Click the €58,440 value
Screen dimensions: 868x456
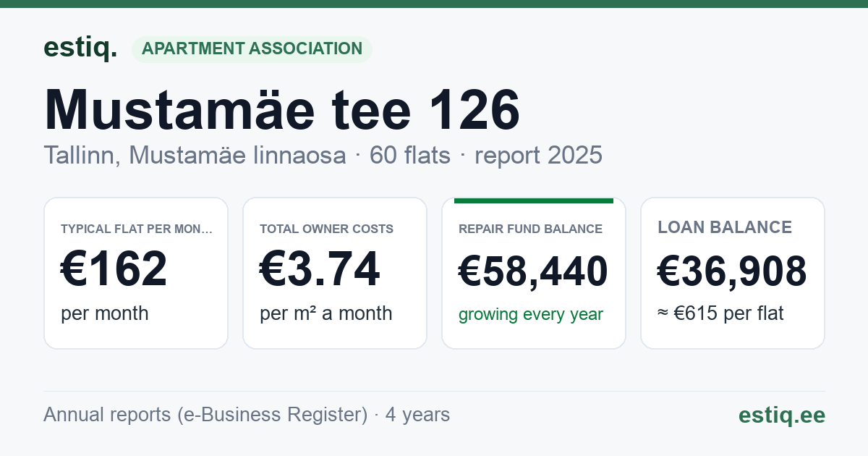(533, 272)
